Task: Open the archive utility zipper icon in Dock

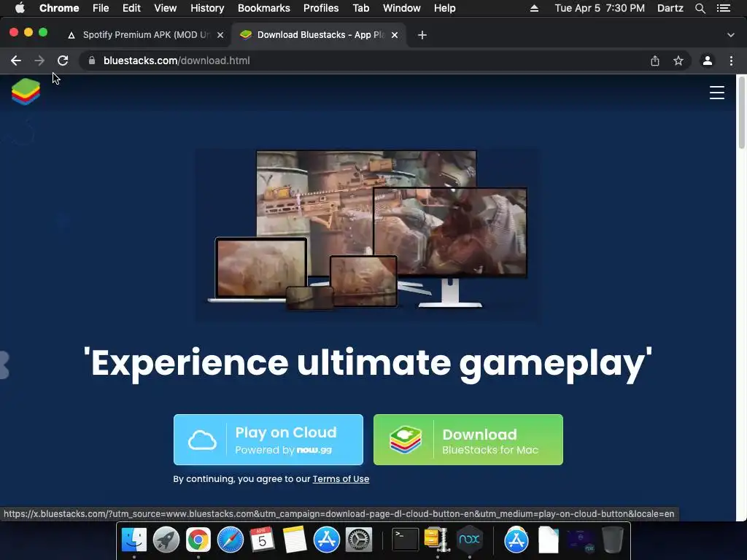Action: 437,540
